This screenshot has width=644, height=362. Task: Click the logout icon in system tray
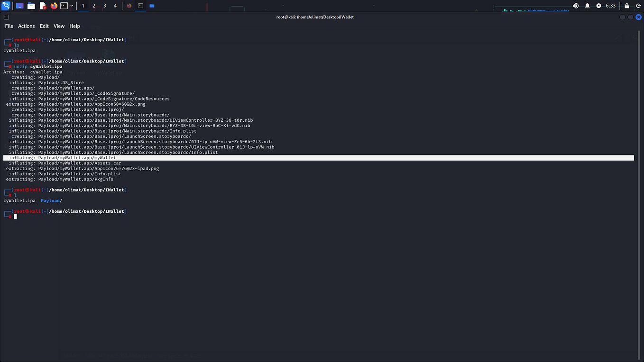click(639, 6)
